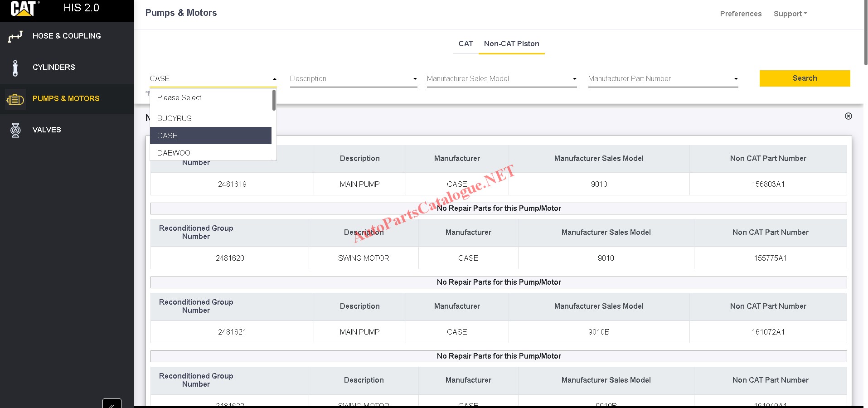Switch to the CAT tab
Image resolution: width=868 pixels, height=408 pixels.
coord(466,44)
